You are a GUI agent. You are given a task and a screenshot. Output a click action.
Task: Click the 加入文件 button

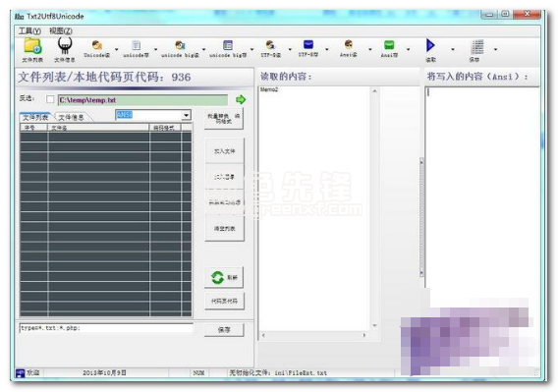click(x=225, y=151)
